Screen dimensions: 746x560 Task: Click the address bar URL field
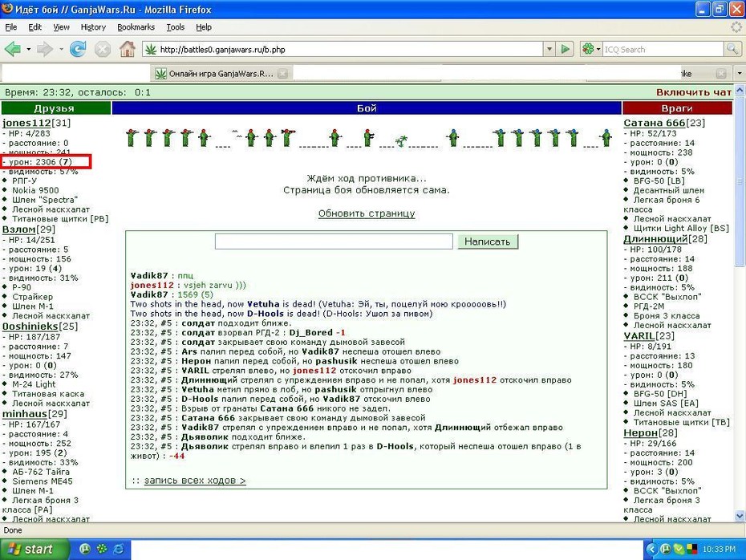(350, 49)
